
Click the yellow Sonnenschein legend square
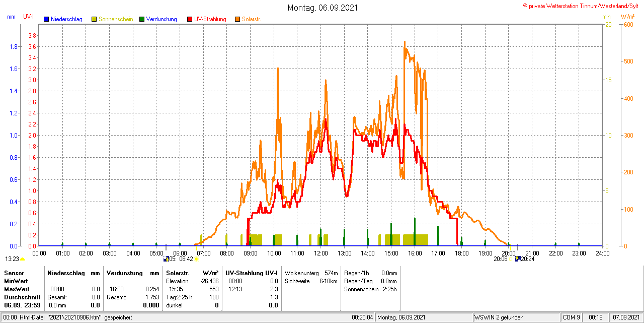[x=94, y=19]
